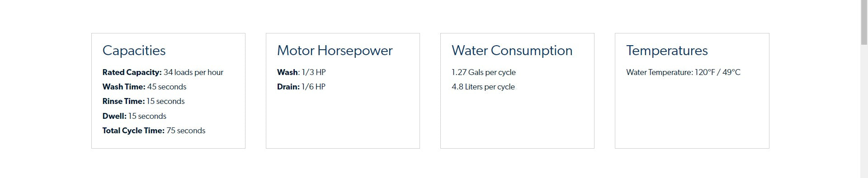Click the Total Cycle Time 75 seconds line
Screen dimensions: 868x178
tap(154, 131)
